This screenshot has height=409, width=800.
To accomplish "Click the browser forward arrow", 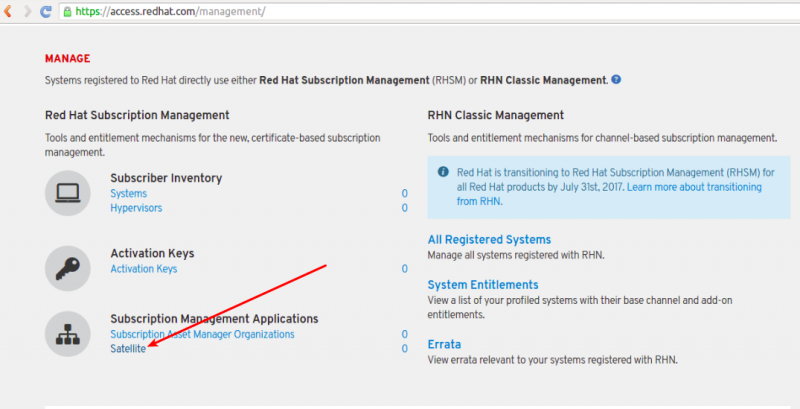I will pyautogui.click(x=28, y=11).
